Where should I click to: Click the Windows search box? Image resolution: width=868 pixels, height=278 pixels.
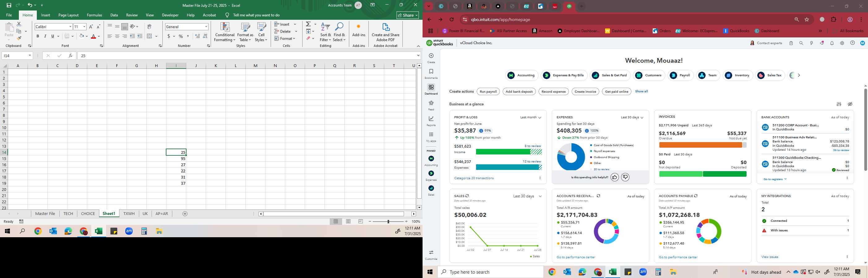(490, 272)
